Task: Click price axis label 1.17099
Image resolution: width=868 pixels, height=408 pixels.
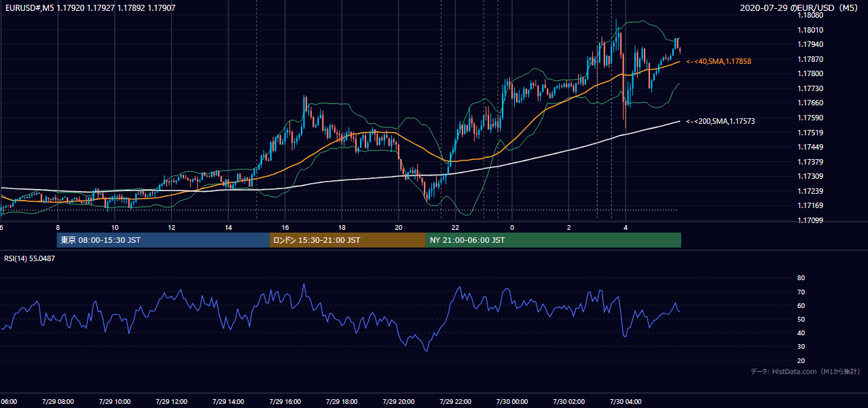Action: click(x=810, y=220)
